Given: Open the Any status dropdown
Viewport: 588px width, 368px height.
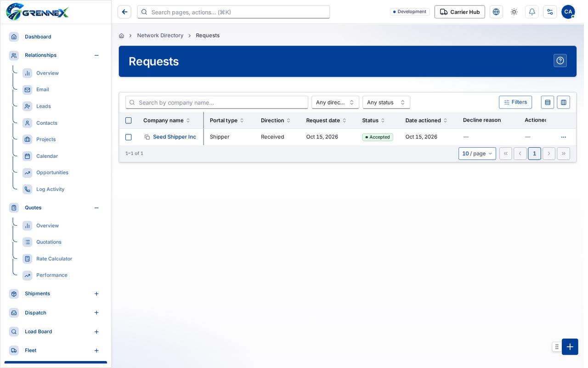Looking at the screenshot, I should (x=386, y=102).
